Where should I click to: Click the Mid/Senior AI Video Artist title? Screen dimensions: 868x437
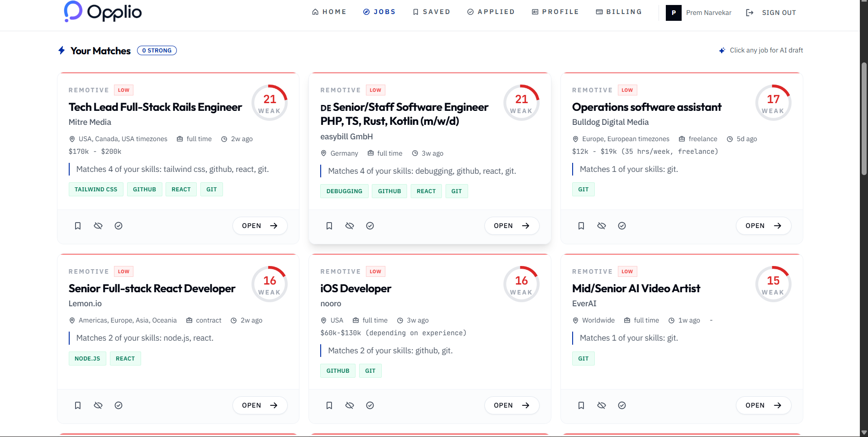(636, 289)
